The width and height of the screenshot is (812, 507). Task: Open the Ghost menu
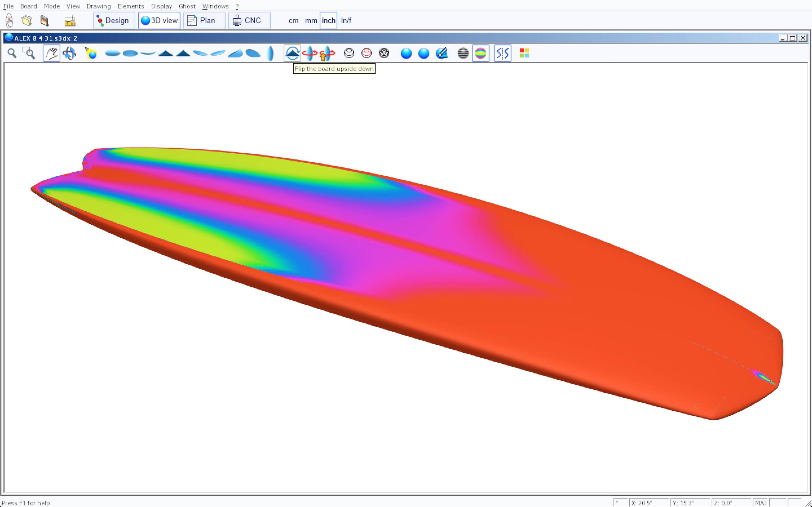187,6
